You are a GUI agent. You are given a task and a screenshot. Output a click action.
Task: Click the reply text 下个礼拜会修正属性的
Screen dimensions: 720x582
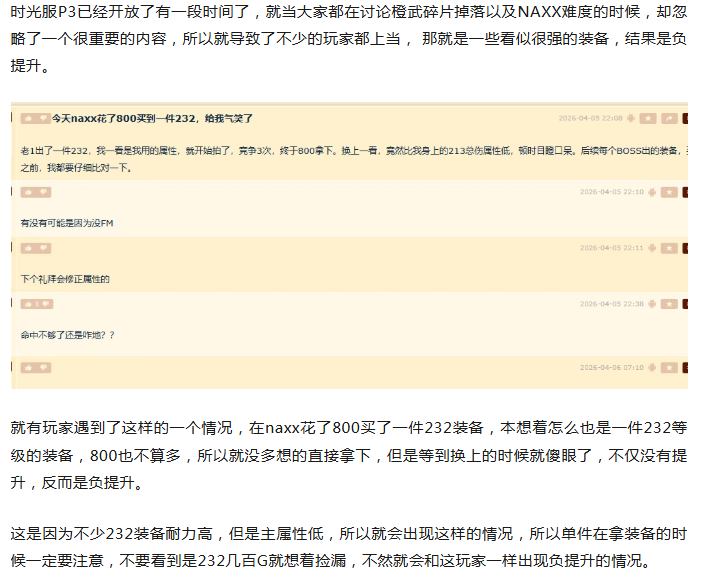point(65,278)
